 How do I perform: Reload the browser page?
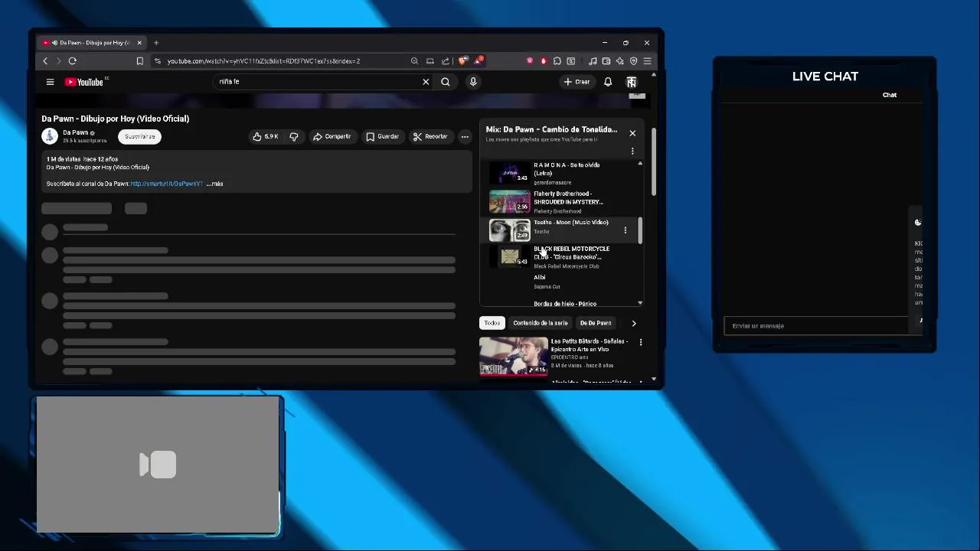point(73,61)
